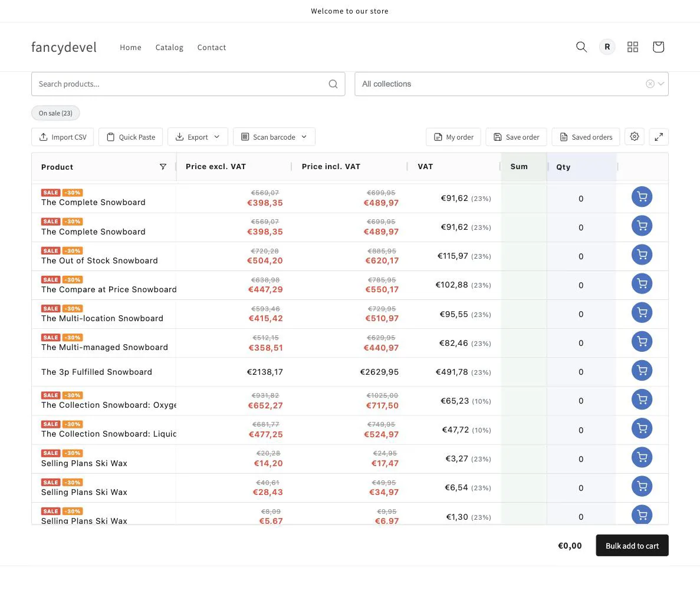Add The Out of Stock Snowboard to cart
The height and width of the screenshot is (594, 700).
pos(642,255)
